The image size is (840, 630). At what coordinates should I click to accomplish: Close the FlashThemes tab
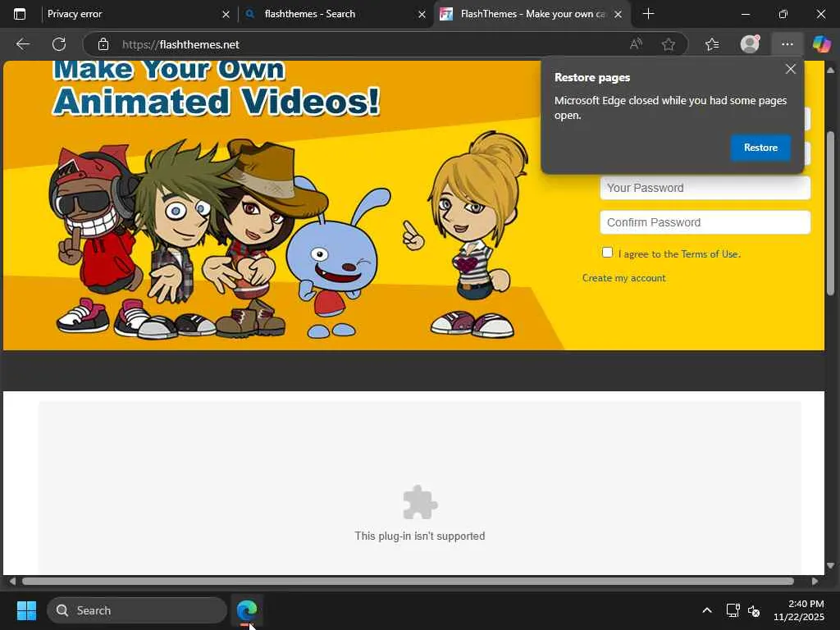(619, 15)
